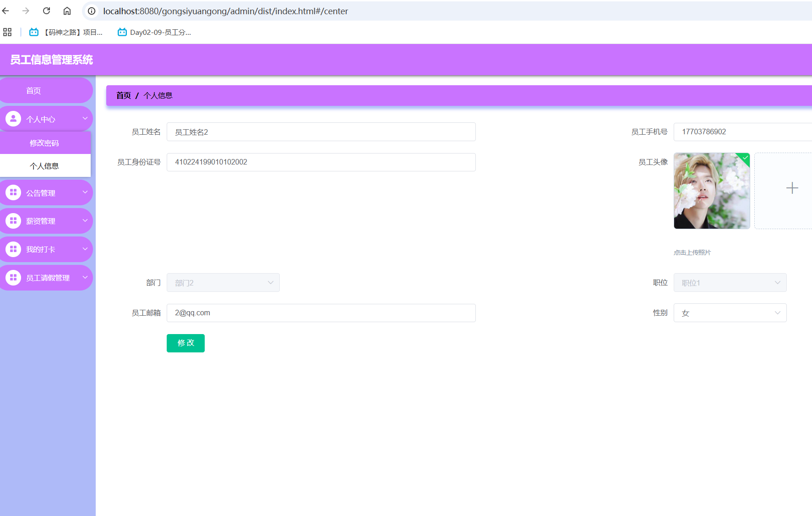
Task: Click the green check badge on avatar
Action: click(x=745, y=158)
